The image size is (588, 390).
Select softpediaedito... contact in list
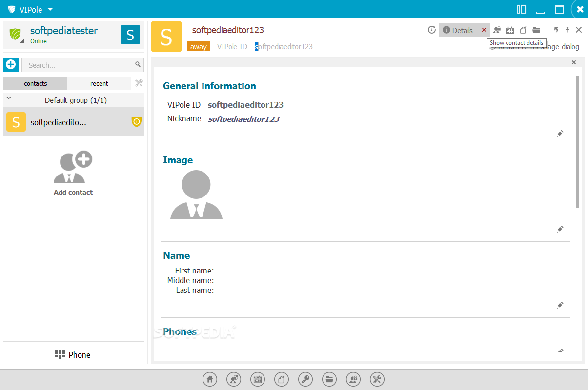74,122
